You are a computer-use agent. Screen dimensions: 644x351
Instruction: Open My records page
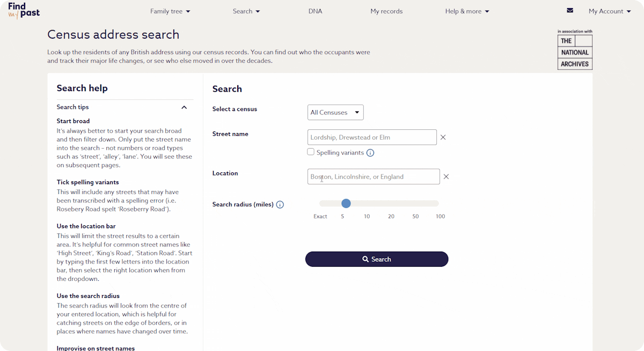(x=386, y=11)
